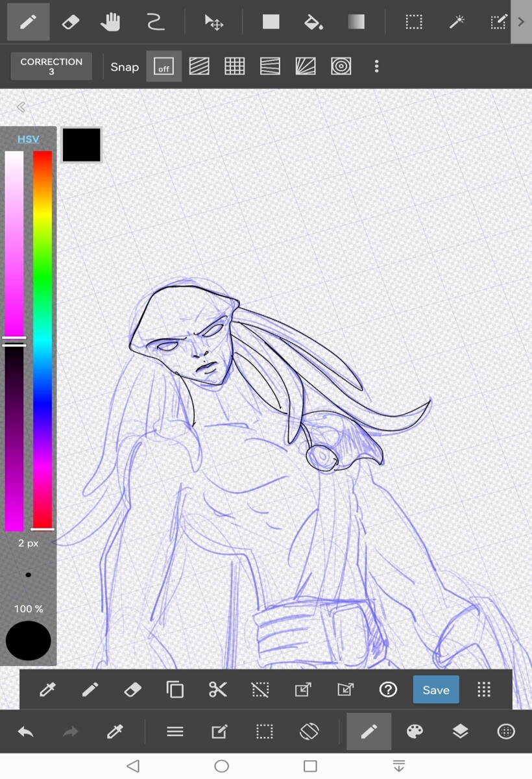Enable vanishing point snap
532x779 pixels.
pos(270,66)
